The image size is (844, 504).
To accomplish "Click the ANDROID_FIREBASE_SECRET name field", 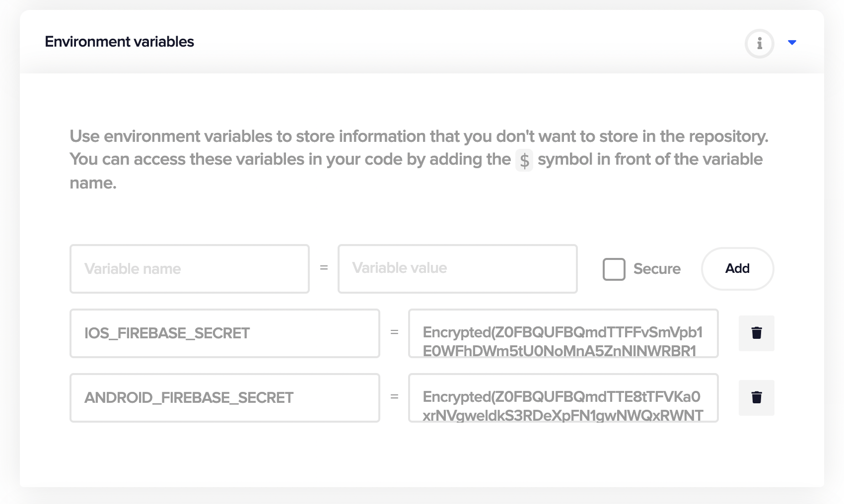I will tap(224, 398).
